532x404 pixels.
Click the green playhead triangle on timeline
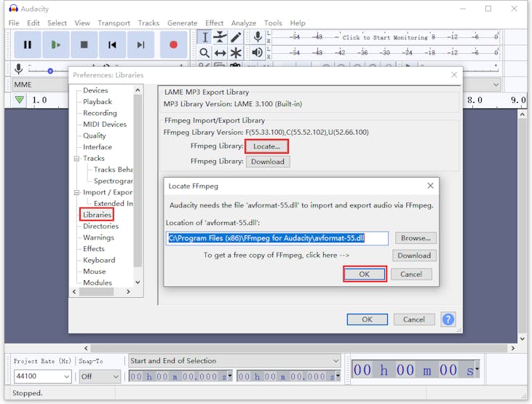point(20,100)
